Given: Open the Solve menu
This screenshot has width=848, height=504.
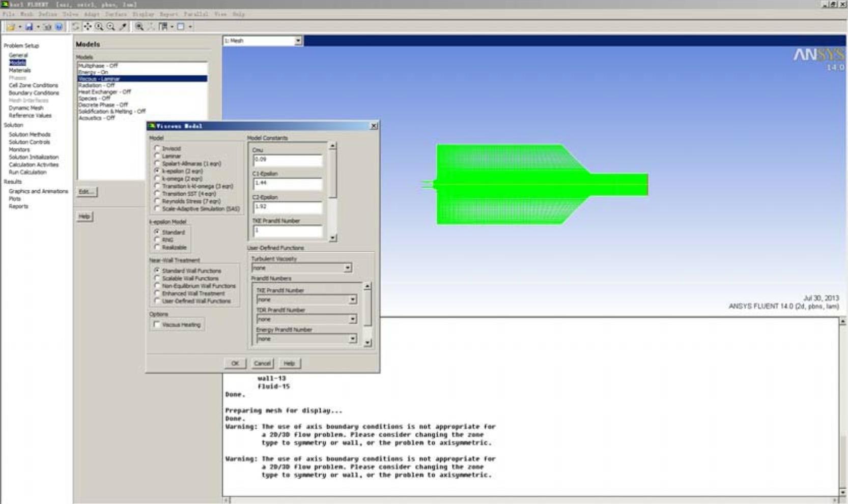Looking at the screenshot, I should pyautogui.click(x=71, y=14).
